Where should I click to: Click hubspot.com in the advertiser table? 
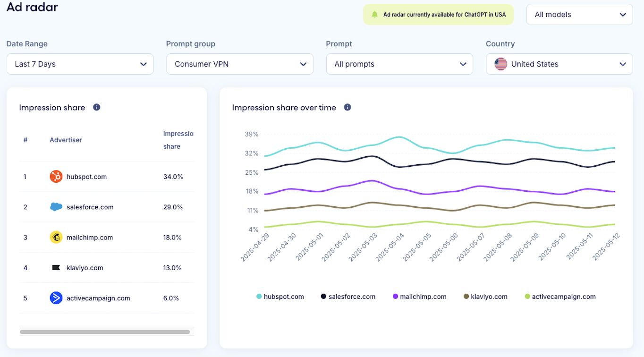(86, 177)
